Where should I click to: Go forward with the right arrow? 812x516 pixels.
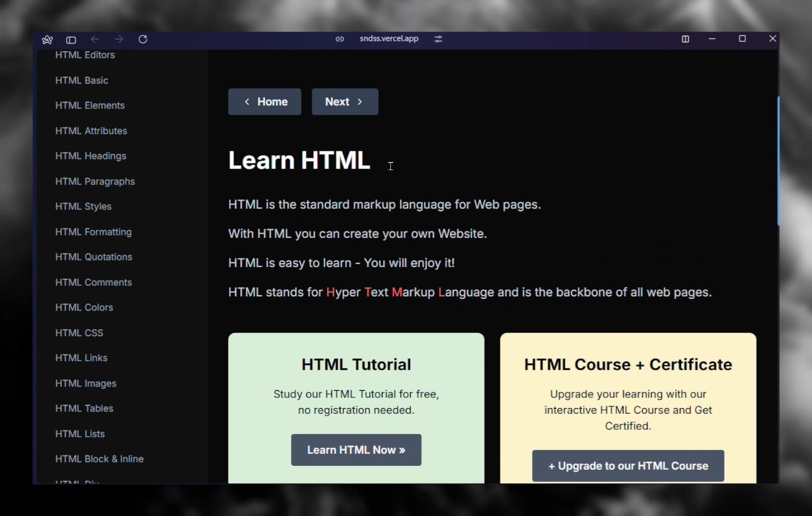[119, 39]
